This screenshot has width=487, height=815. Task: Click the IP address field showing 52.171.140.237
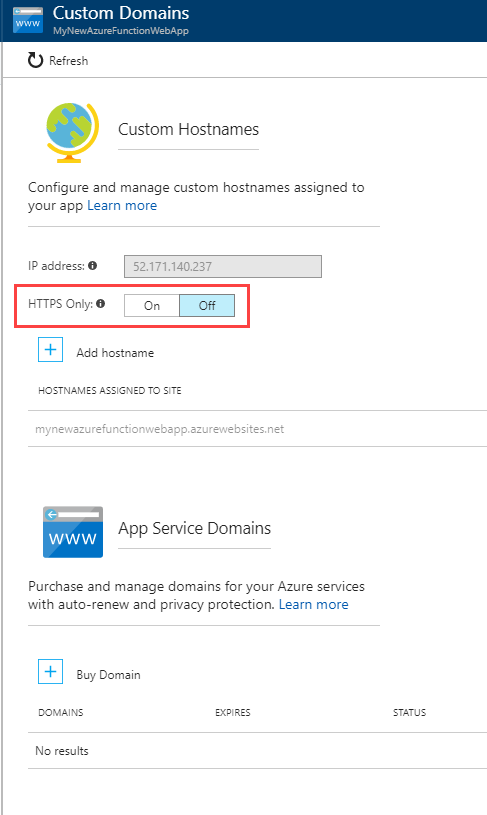(223, 267)
